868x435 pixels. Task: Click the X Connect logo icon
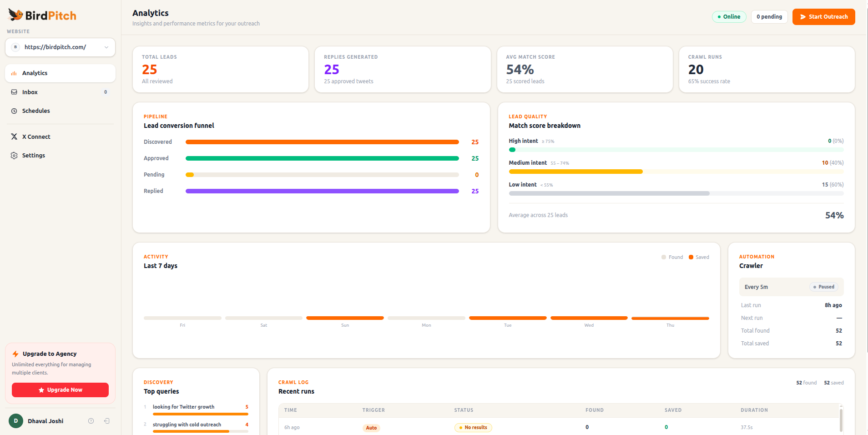[14, 137]
